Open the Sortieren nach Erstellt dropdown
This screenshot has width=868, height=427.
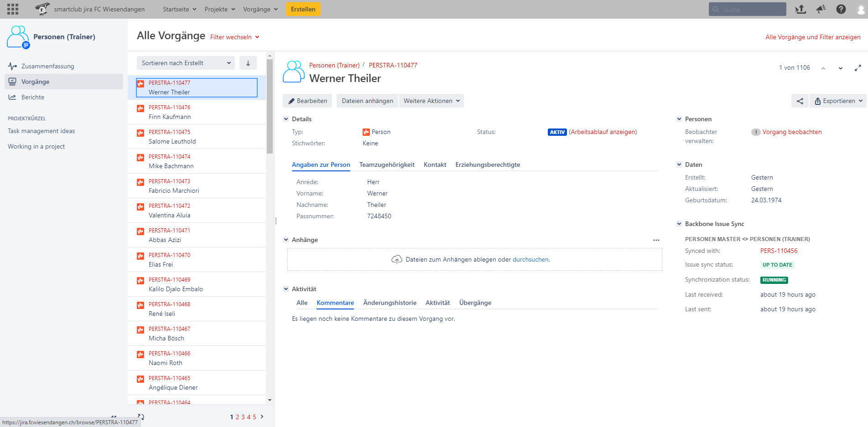pyautogui.click(x=186, y=63)
